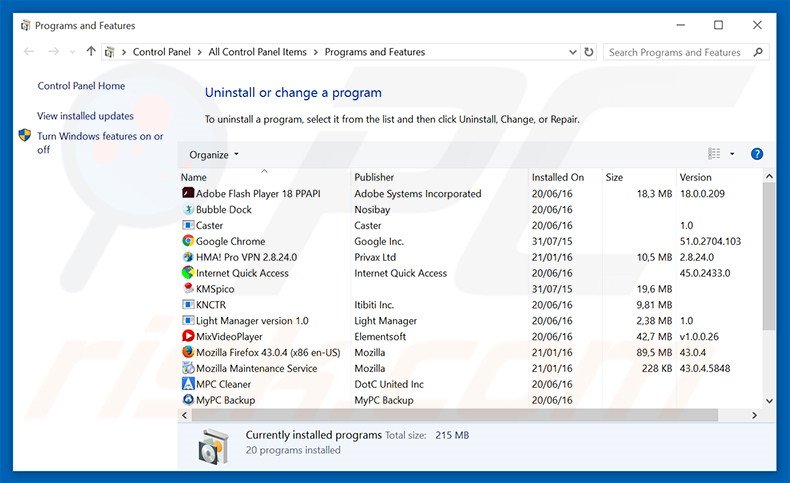The image size is (790, 483).
Task: Click the Caster program icon
Action: [188, 225]
